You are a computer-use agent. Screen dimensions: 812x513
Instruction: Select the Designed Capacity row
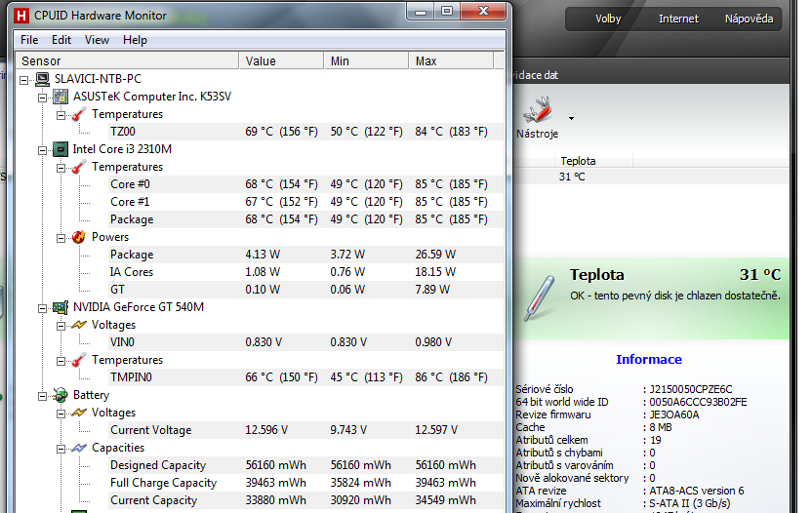(x=305, y=465)
